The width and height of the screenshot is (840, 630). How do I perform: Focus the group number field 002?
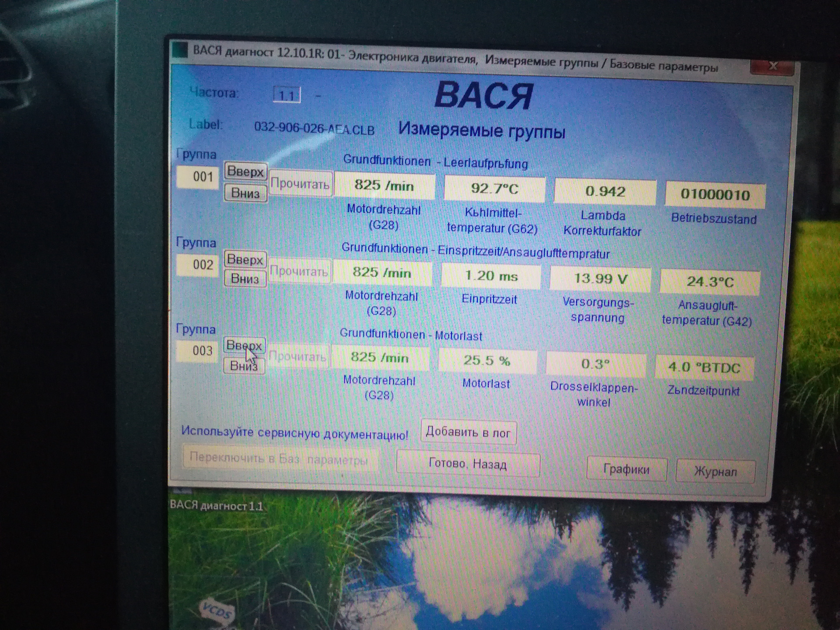pyautogui.click(x=197, y=265)
